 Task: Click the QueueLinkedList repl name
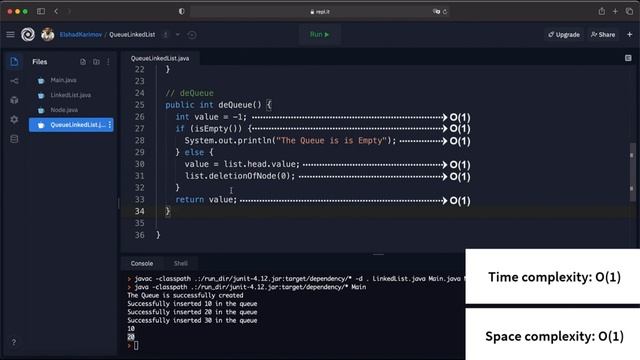pos(132,35)
